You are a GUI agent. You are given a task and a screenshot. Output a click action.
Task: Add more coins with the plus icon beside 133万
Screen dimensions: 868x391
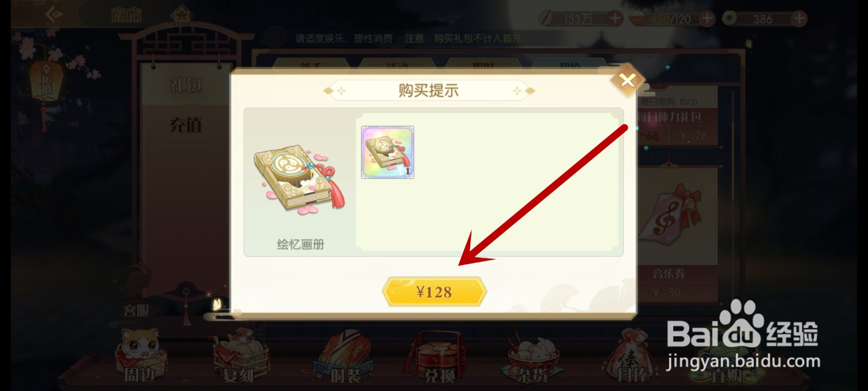coord(615,18)
